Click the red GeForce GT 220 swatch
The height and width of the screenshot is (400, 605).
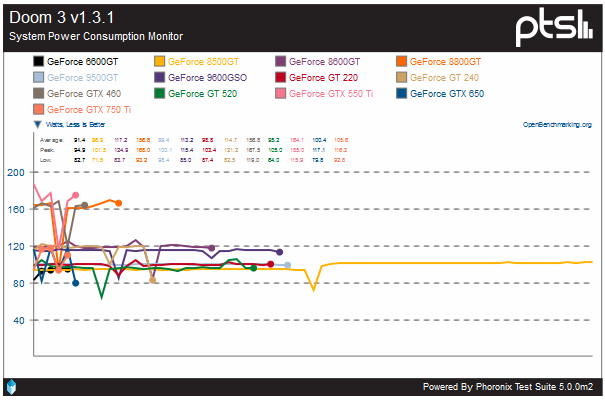point(281,78)
